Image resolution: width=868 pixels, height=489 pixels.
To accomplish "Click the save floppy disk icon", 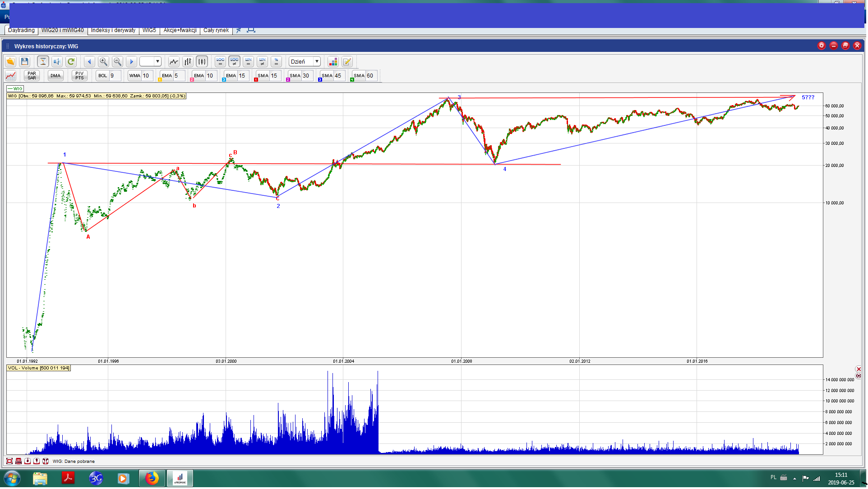I will (25, 62).
